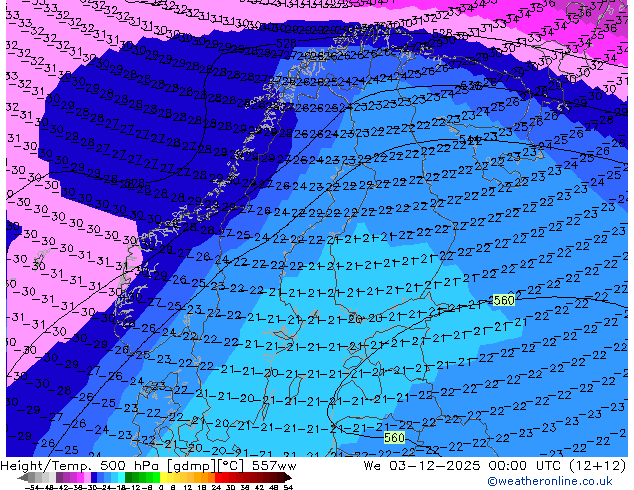This screenshot has width=634, height=490.
Task: Click the '557ww' model text
Action: point(274,466)
